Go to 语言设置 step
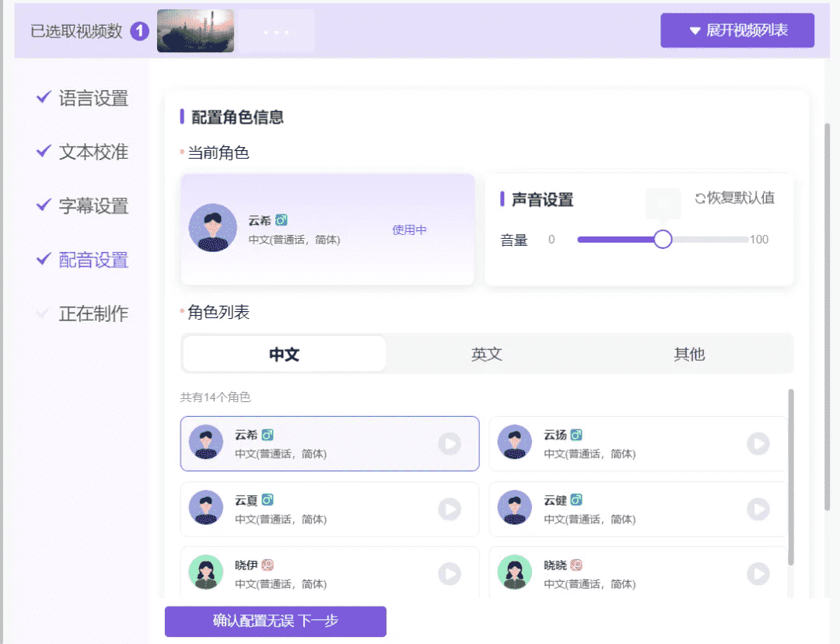The image size is (840, 644). click(94, 98)
